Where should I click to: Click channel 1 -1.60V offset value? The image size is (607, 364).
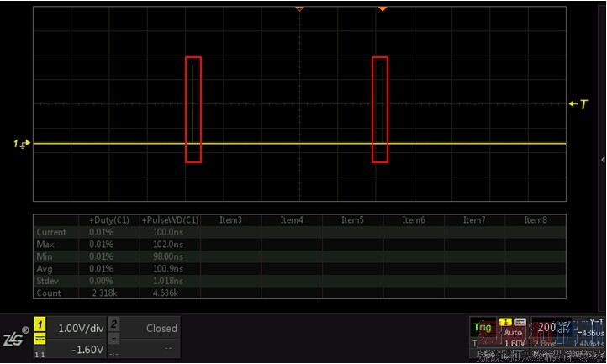click(87, 349)
